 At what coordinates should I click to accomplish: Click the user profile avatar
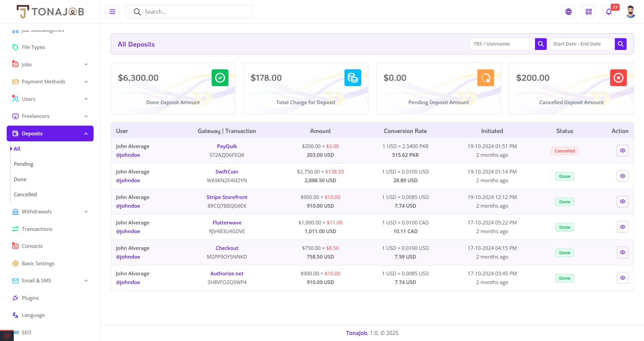(630, 12)
